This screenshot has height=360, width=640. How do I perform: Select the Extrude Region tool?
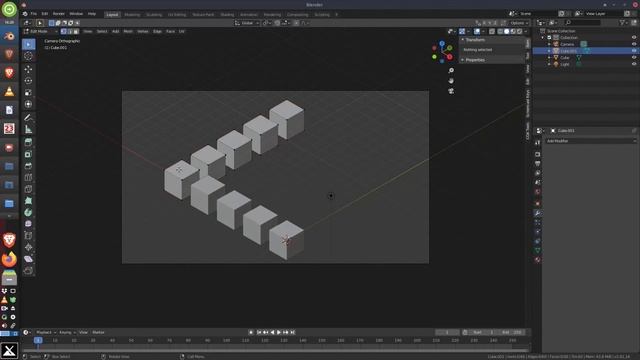28,142
